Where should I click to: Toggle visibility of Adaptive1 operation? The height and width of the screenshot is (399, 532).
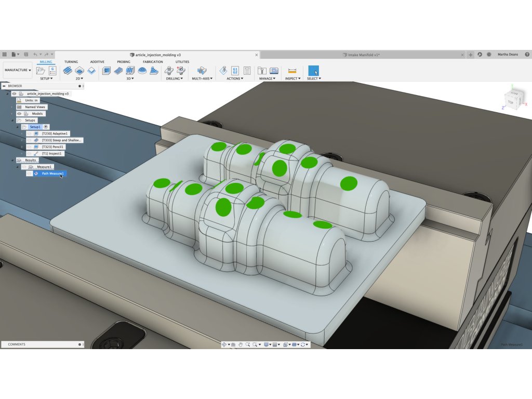[x=29, y=134]
